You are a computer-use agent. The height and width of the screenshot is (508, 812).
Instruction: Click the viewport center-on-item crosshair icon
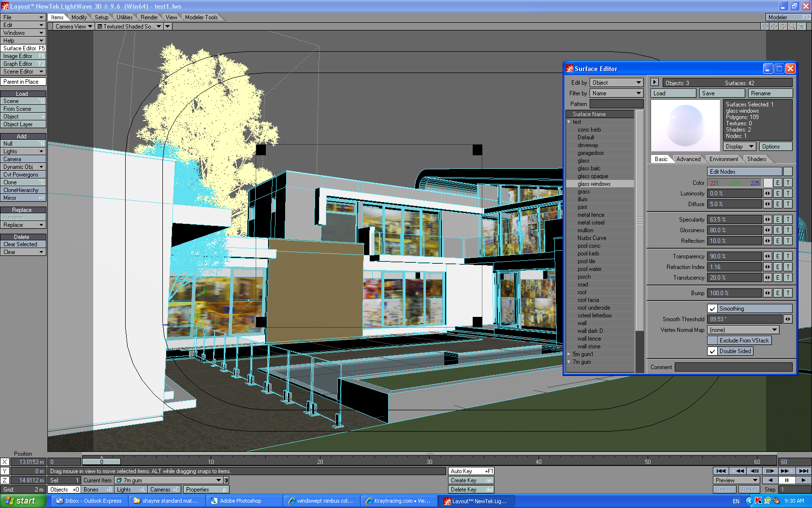tap(765, 27)
